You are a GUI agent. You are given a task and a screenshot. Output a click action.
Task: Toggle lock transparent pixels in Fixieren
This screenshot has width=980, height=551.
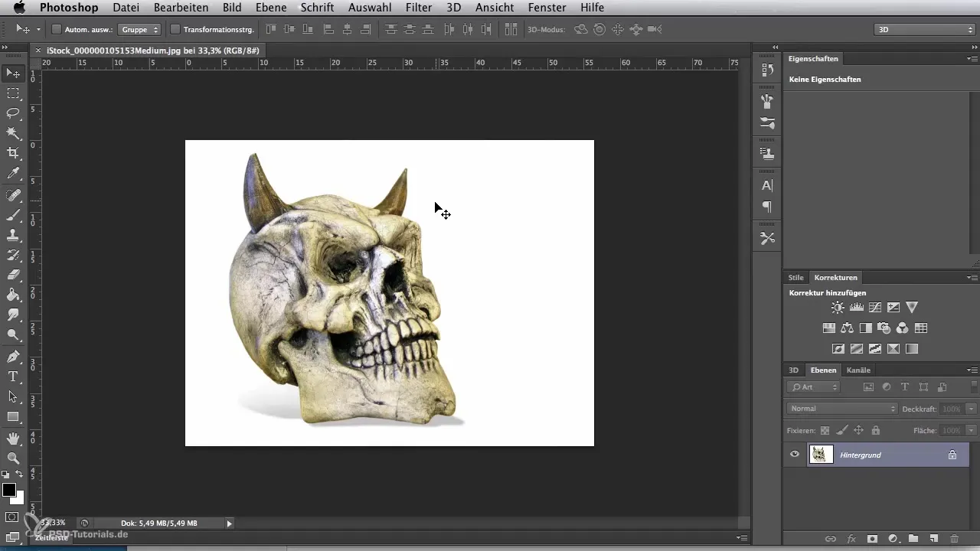pyautogui.click(x=825, y=431)
